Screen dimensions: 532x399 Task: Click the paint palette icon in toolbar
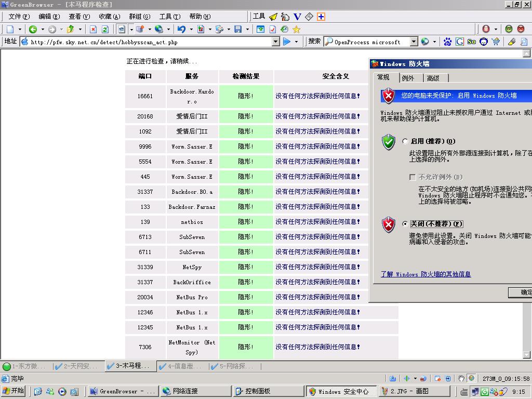(x=219, y=30)
